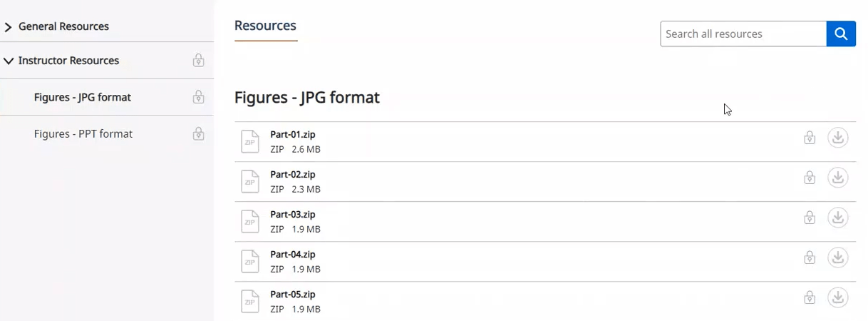Click the ZIP file icon of Part-02.zip
This screenshot has height=321, width=868.
click(250, 181)
